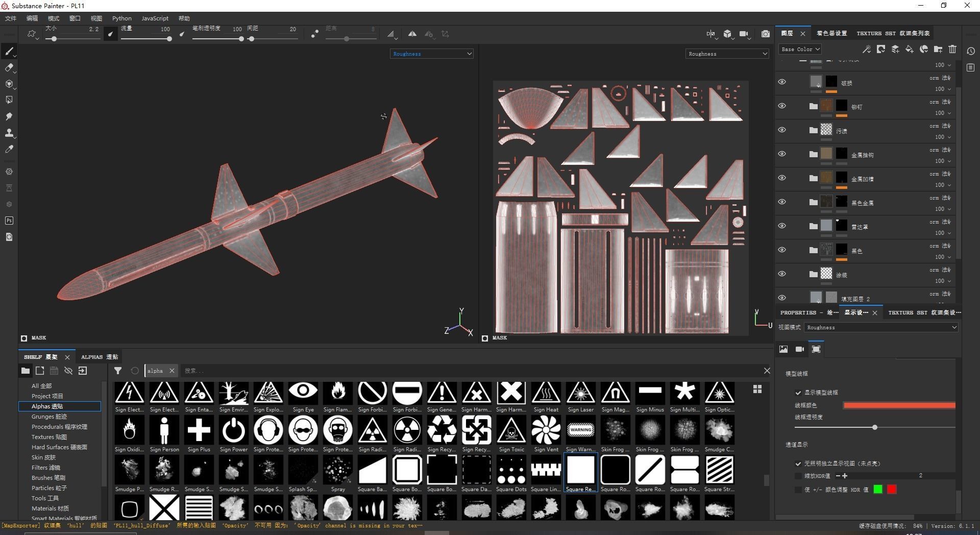
Task: Select the Paint brush tool
Action: 9,51
